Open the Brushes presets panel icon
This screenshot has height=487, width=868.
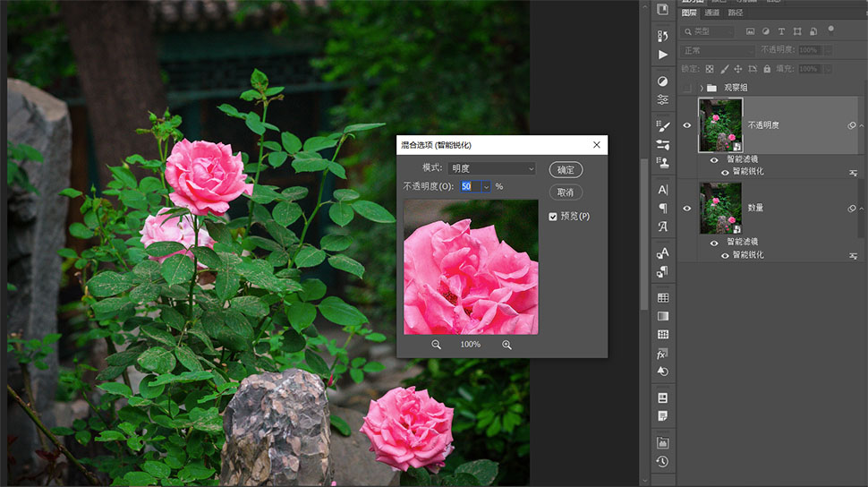[x=662, y=145]
